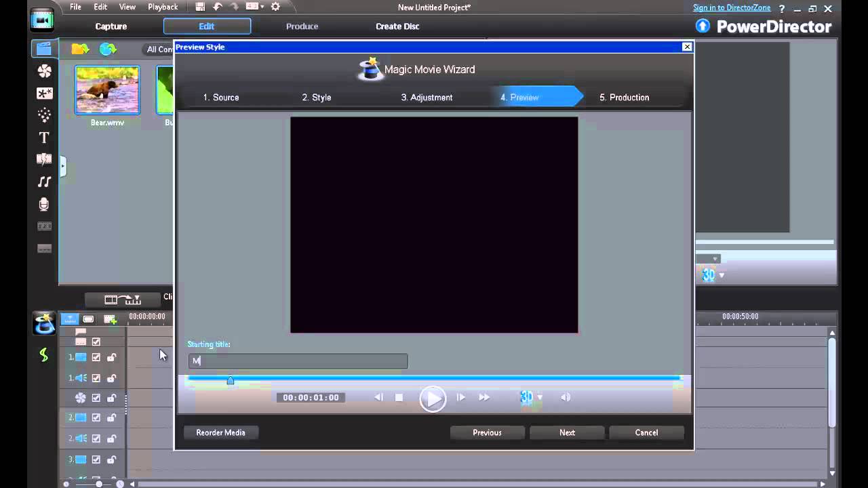Open the Transition Room icon
868x488 pixels.
coord(44,160)
